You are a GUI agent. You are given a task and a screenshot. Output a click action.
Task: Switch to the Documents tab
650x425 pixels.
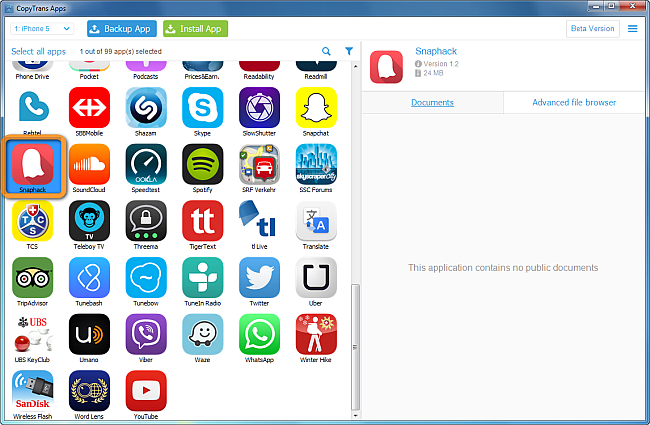[432, 102]
